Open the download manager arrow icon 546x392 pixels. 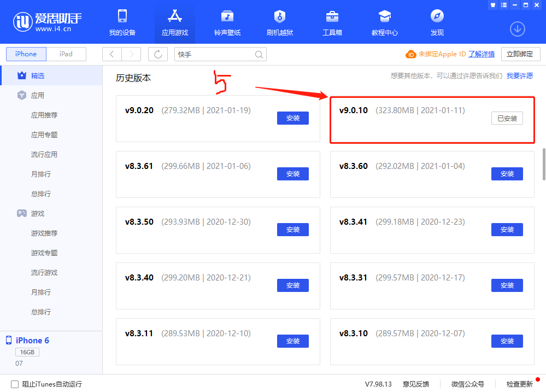coord(518,29)
